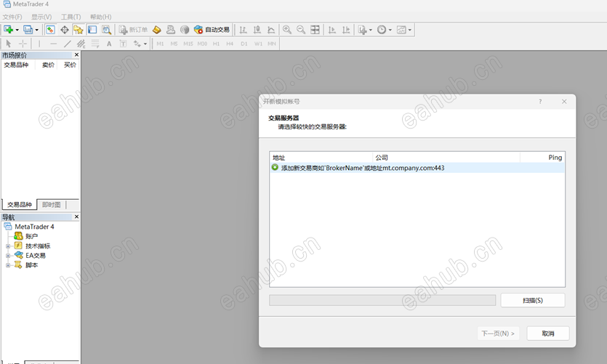Select the horizontal line drawing tool
Image resolution: width=607 pixels, height=364 pixels.
click(x=53, y=44)
